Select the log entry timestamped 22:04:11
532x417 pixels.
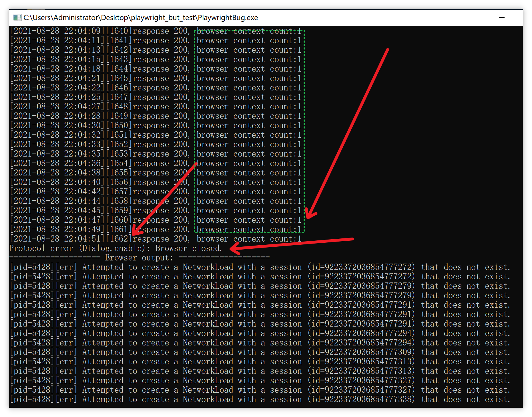pyautogui.click(x=156, y=40)
